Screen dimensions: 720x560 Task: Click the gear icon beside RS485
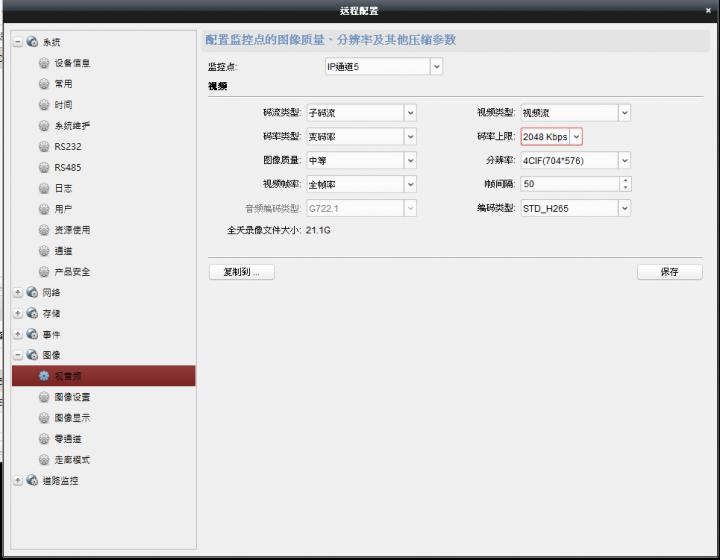click(x=44, y=167)
